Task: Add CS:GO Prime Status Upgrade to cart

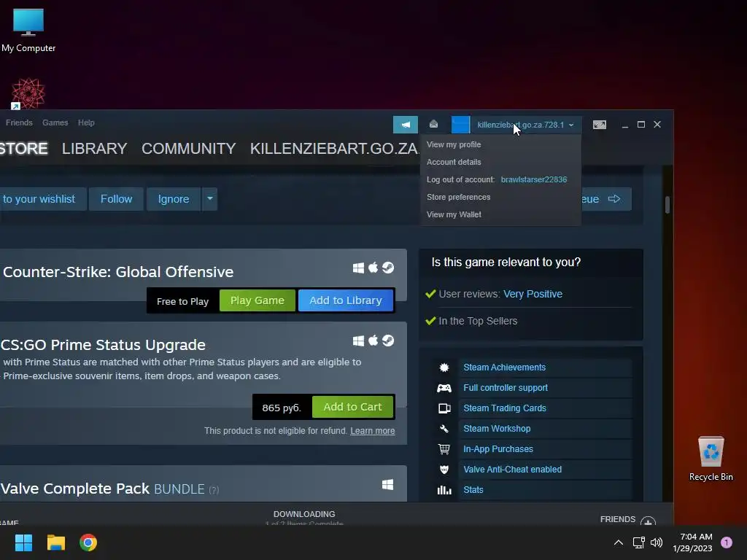Action: 352,407
